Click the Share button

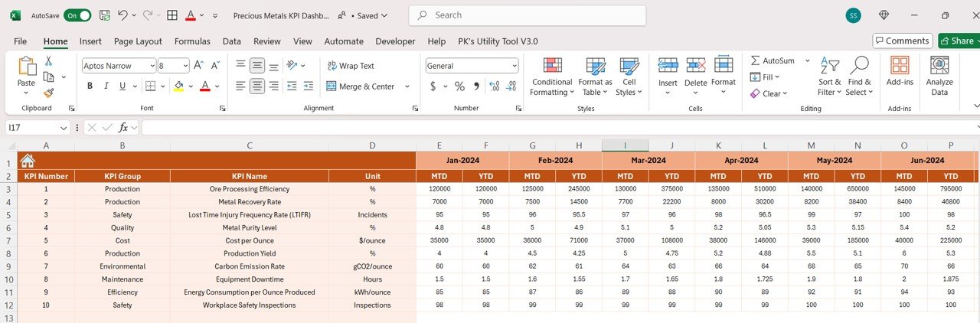[959, 41]
